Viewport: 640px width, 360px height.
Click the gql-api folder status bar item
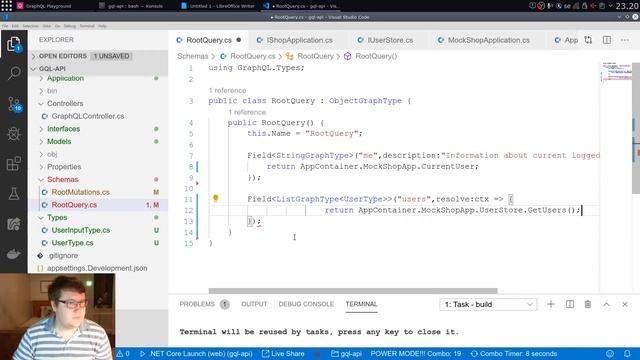pyautogui.click(x=346, y=353)
